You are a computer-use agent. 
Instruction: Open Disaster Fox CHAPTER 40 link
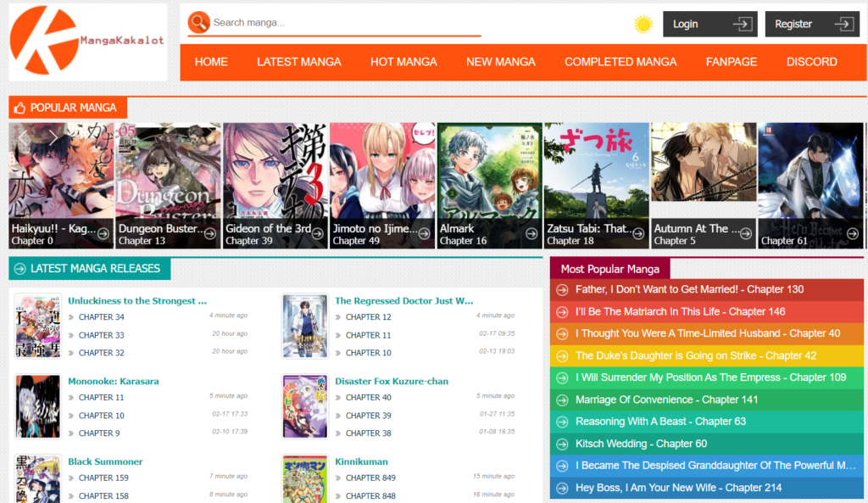pyautogui.click(x=368, y=397)
